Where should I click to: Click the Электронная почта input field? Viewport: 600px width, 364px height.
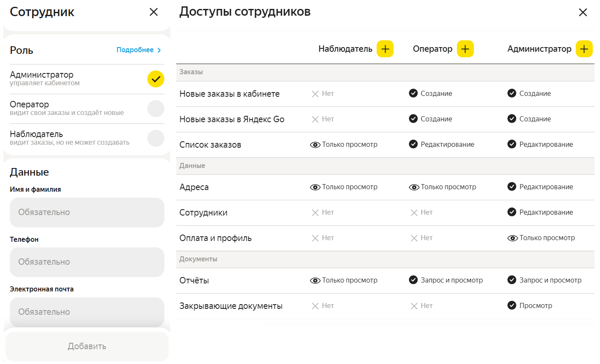click(x=87, y=312)
